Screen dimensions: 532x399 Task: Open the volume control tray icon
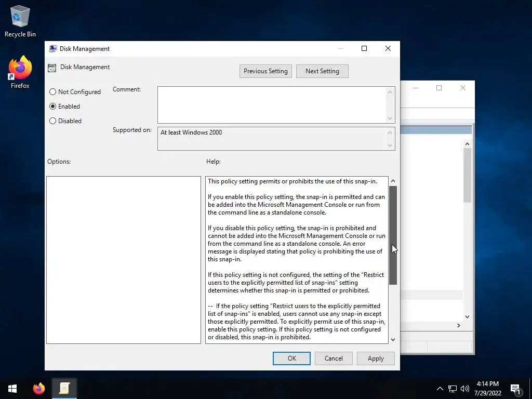pos(465,389)
